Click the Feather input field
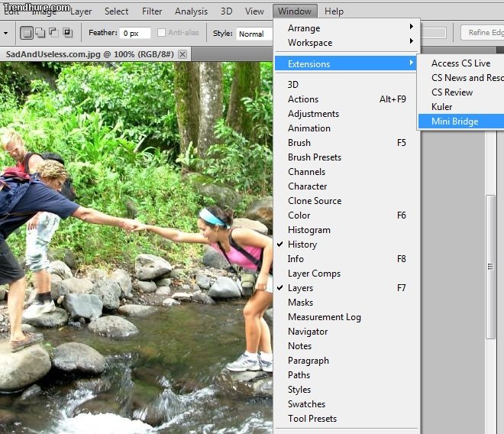The image size is (504, 434). 135,34
